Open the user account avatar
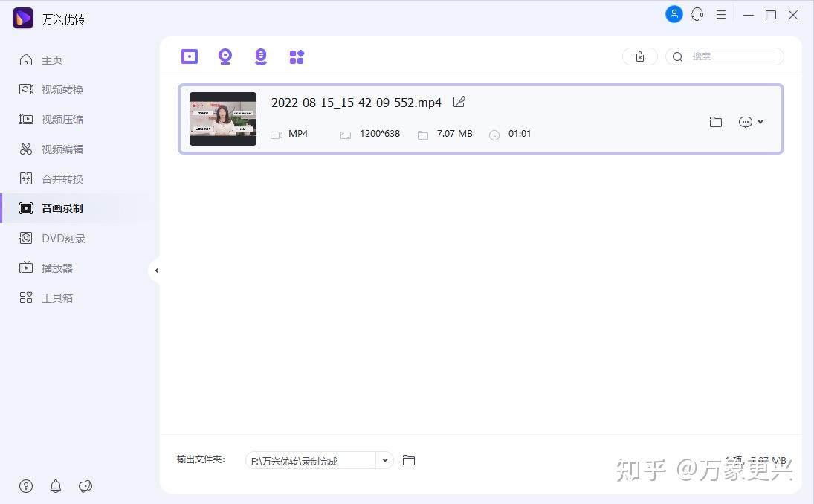 click(674, 14)
